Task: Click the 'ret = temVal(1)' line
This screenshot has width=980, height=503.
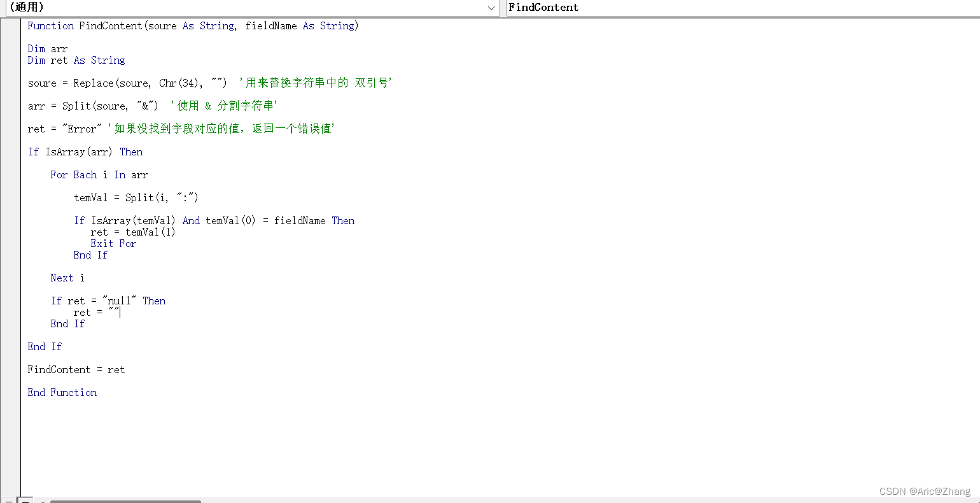Action: click(133, 232)
